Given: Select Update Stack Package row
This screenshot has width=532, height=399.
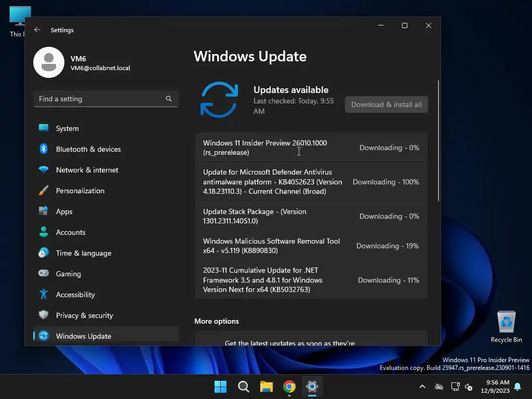Looking at the screenshot, I should [311, 216].
